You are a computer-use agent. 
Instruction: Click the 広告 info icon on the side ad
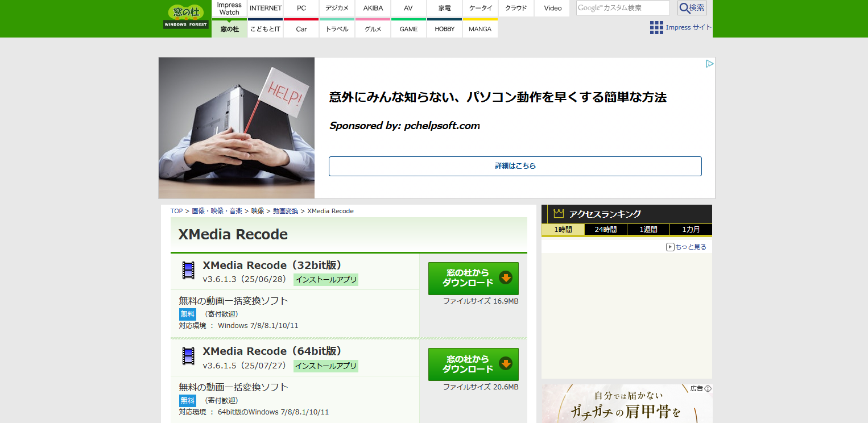point(708,389)
